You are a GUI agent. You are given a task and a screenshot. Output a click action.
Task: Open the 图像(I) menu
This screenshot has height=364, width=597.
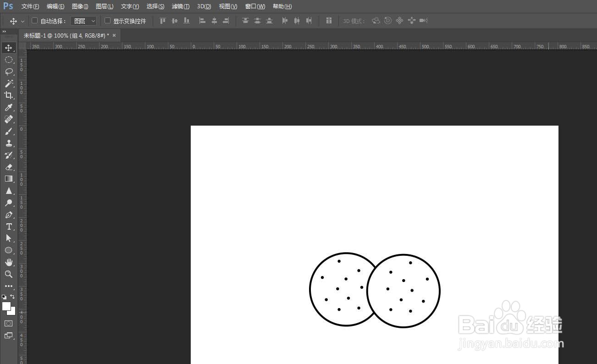click(80, 6)
